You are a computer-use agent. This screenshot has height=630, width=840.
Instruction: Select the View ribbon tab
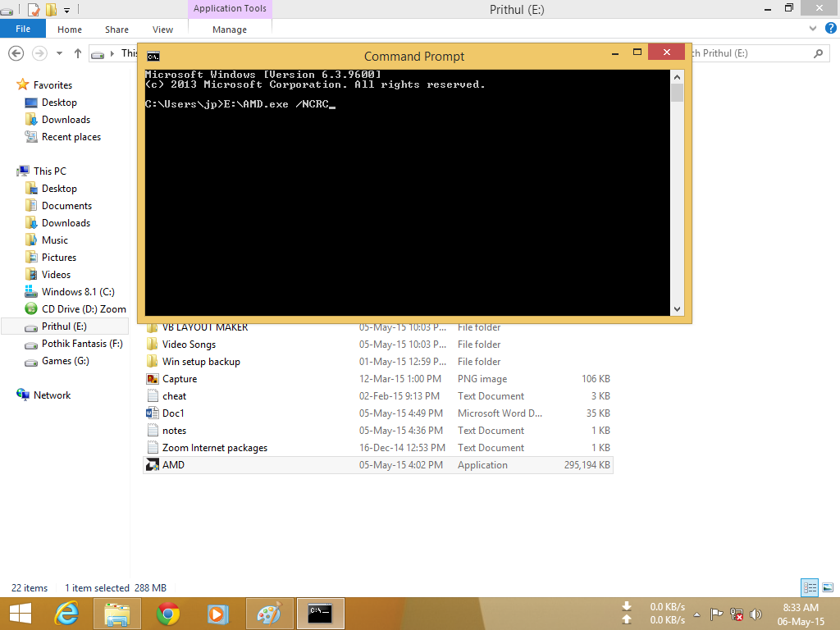[x=162, y=30]
